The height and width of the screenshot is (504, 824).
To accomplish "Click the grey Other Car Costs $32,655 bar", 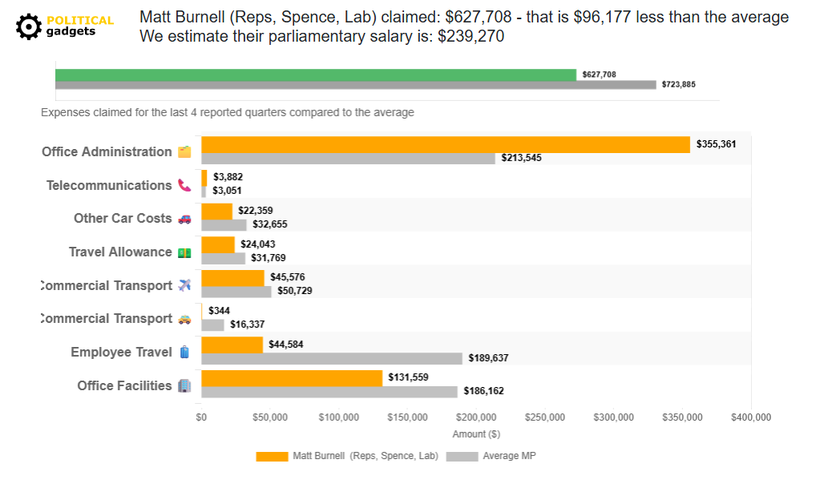I will pos(224,225).
